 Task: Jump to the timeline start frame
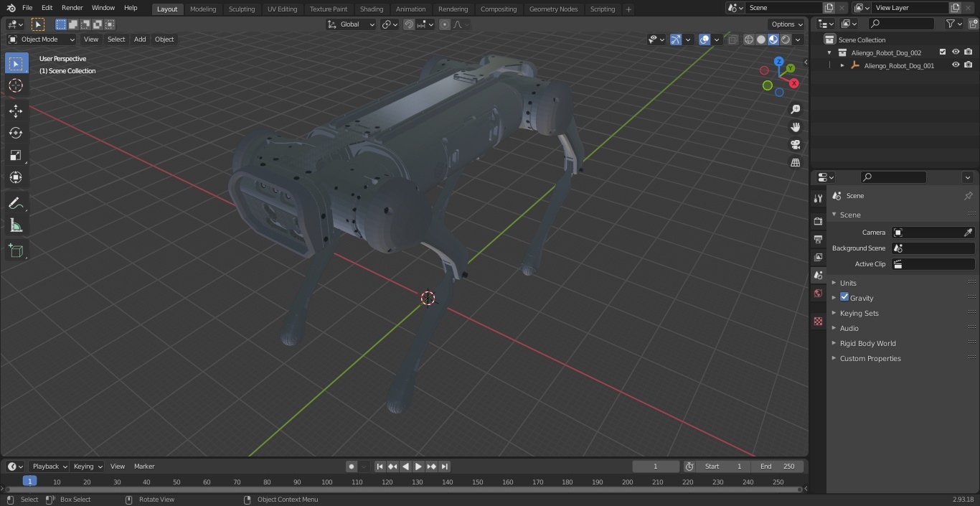380,467
